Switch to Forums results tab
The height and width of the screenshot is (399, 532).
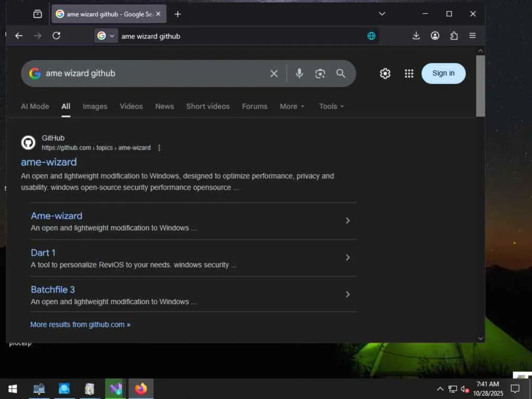255,106
